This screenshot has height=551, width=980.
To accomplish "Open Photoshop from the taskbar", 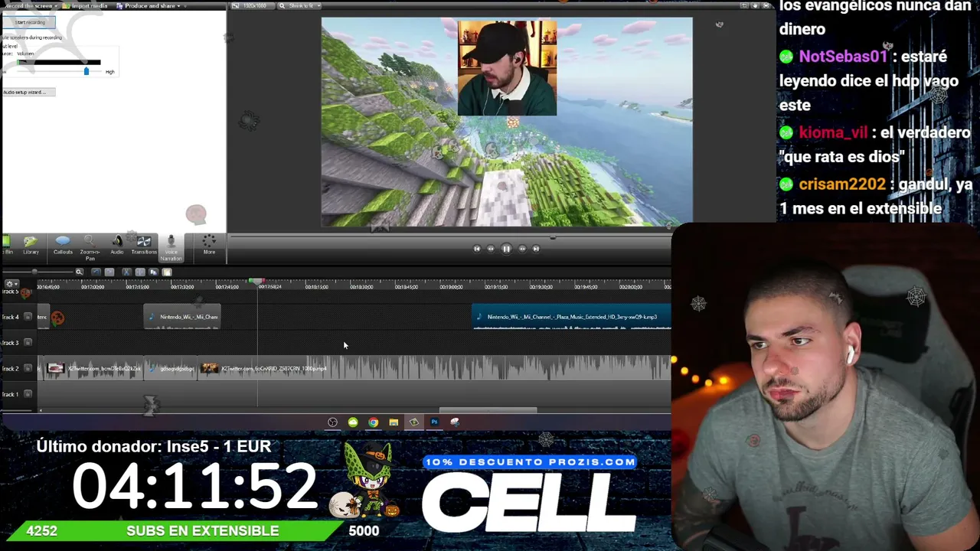I will [434, 422].
